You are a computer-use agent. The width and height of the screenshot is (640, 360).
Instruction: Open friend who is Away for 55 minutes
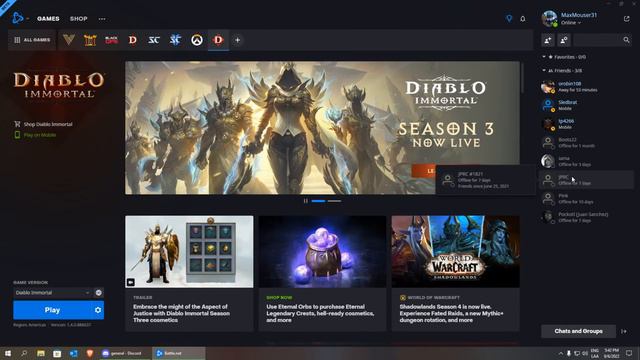pyautogui.click(x=587, y=87)
